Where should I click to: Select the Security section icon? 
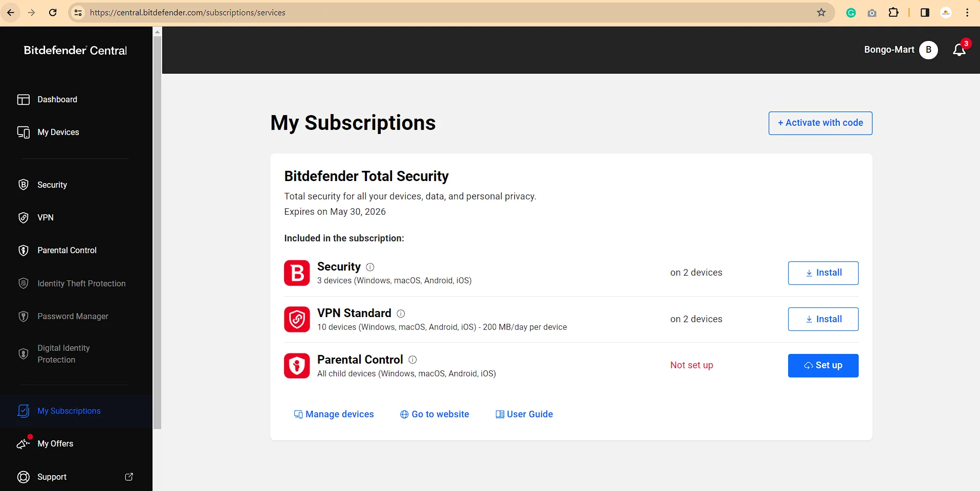24,185
